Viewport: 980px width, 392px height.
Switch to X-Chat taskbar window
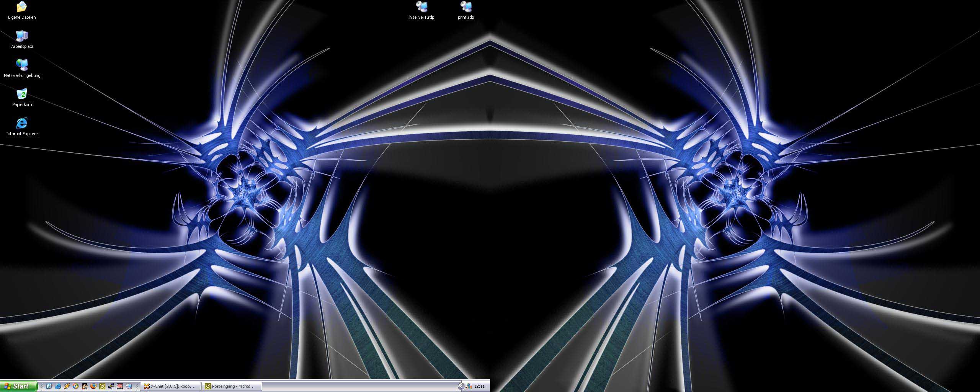171,386
